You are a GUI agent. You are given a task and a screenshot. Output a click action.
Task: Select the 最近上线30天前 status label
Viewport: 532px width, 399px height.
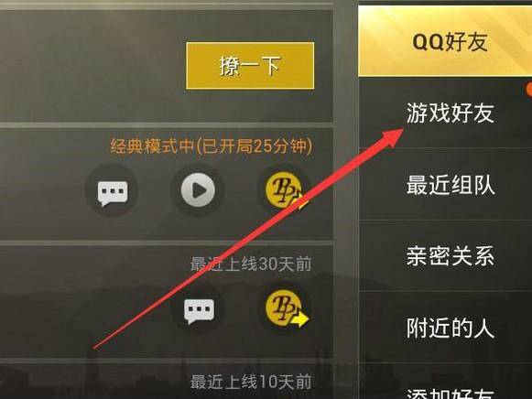click(251, 264)
